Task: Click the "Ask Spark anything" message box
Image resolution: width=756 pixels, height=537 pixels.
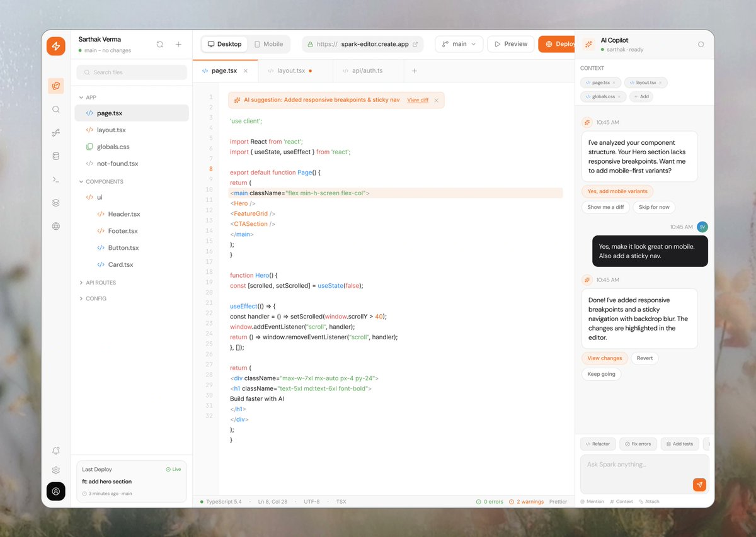Action: coord(644,474)
